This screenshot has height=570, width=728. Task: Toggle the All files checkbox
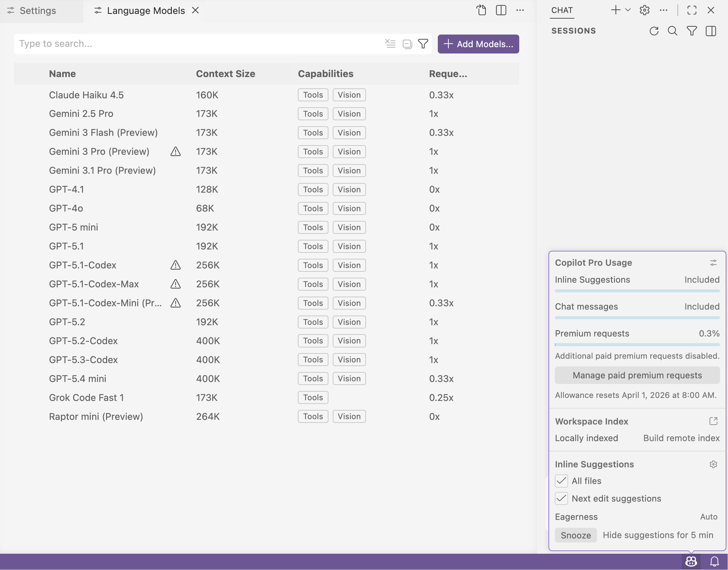(x=561, y=481)
